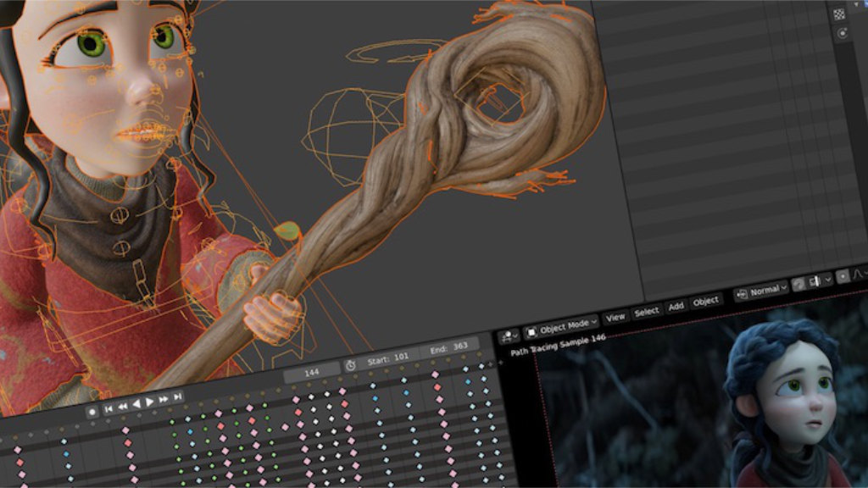
Task: Toggle the preview range stopwatch icon
Action: 350,364
